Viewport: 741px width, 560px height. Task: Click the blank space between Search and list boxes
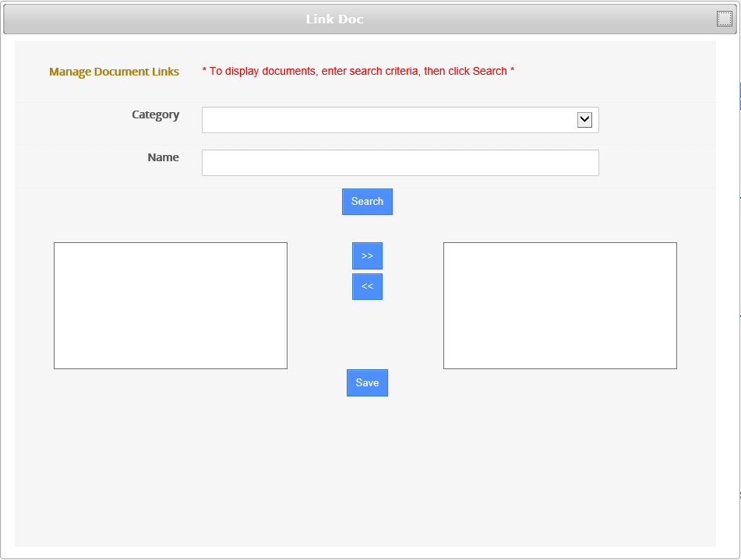coord(367,228)
